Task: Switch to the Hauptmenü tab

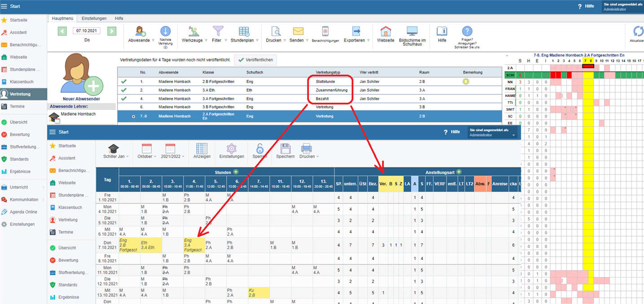Action: pyautogui.click(x=62, y=18)
